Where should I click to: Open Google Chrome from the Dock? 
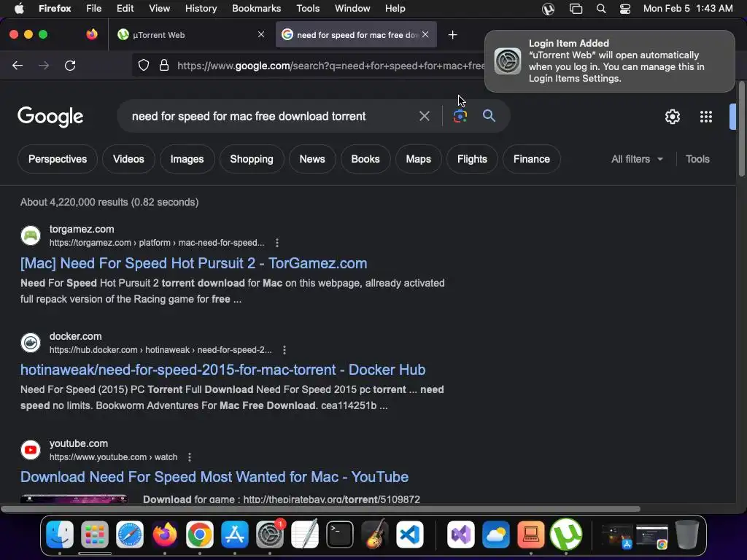pyautogui.click(x=200, y=534)
